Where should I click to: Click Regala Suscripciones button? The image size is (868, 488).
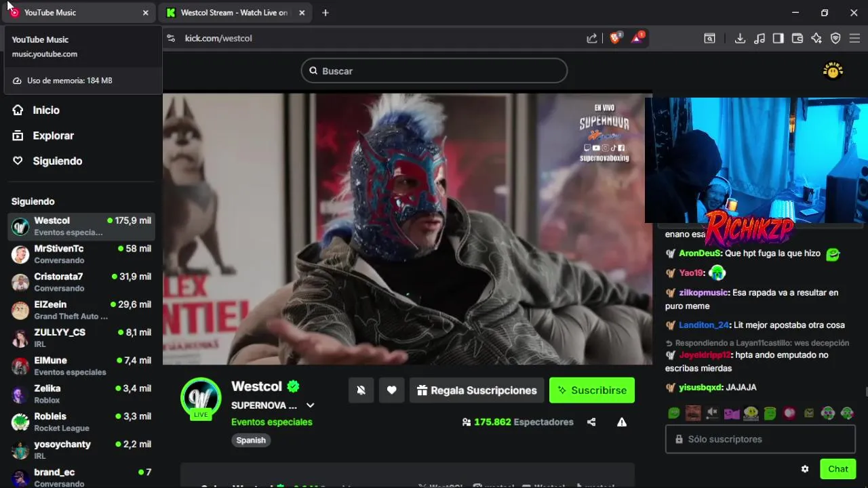click(477, 390)
